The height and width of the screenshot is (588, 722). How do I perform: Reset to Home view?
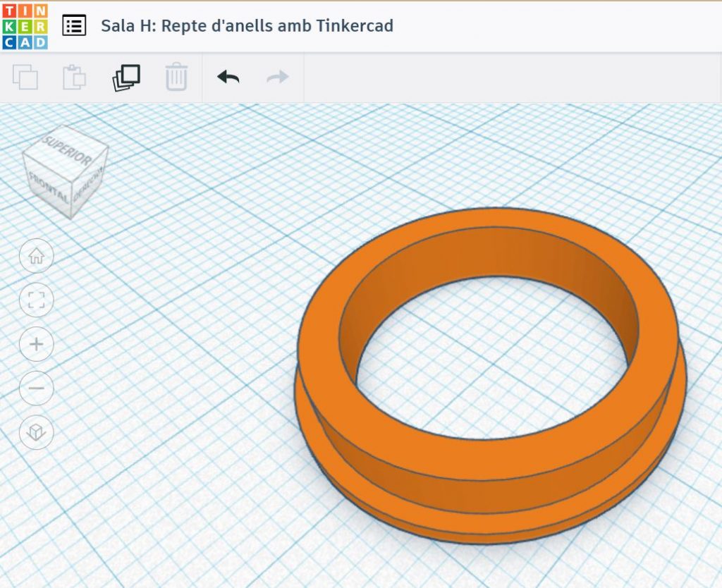[x=37, y=257]
